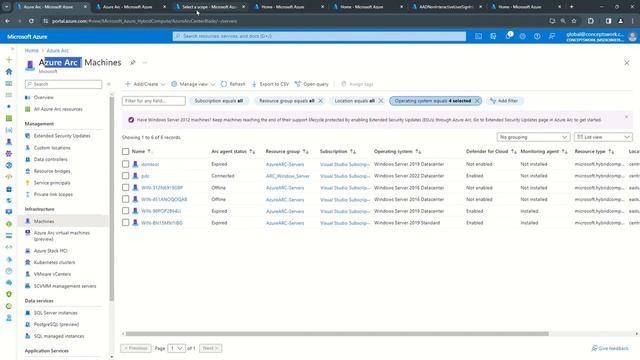640x360 pixels.
Task: Select the checkbox for the Connected machine
Action: (x=125, y=176)
